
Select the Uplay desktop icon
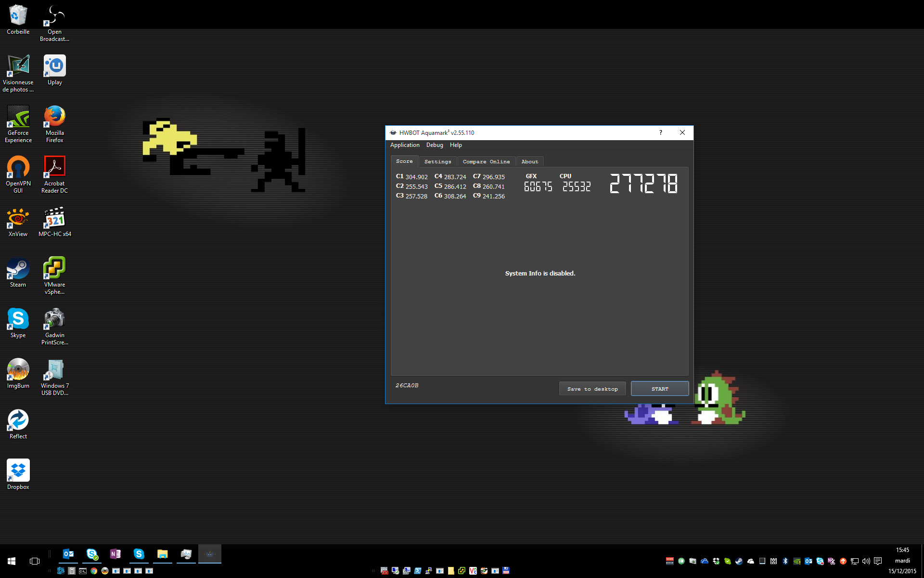tap(55, 70)
